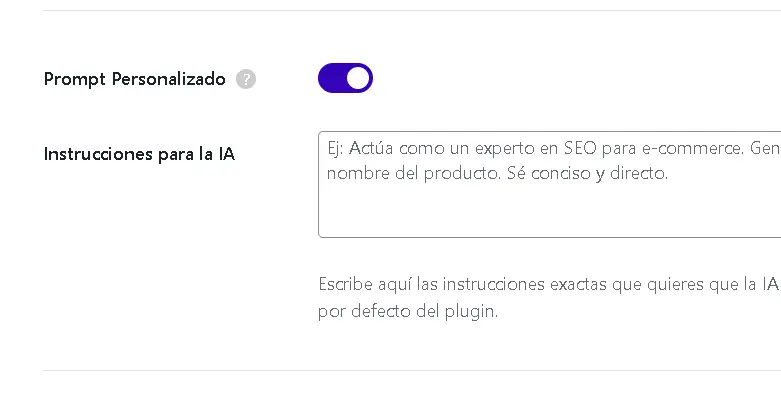Click the help icon beside Prompt Personalizado
781x410 pixels.
(x=246, y=79)
